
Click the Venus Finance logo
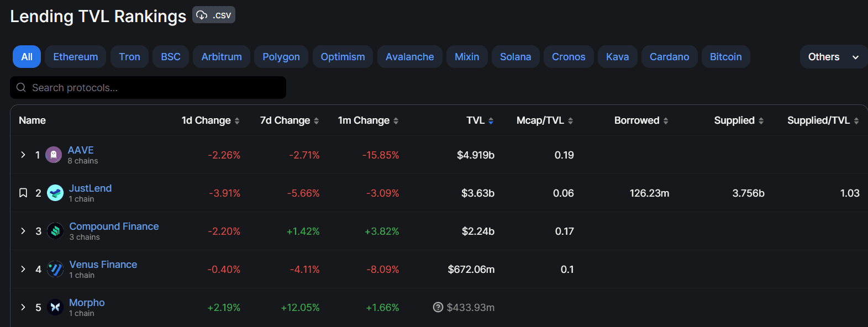55,269
